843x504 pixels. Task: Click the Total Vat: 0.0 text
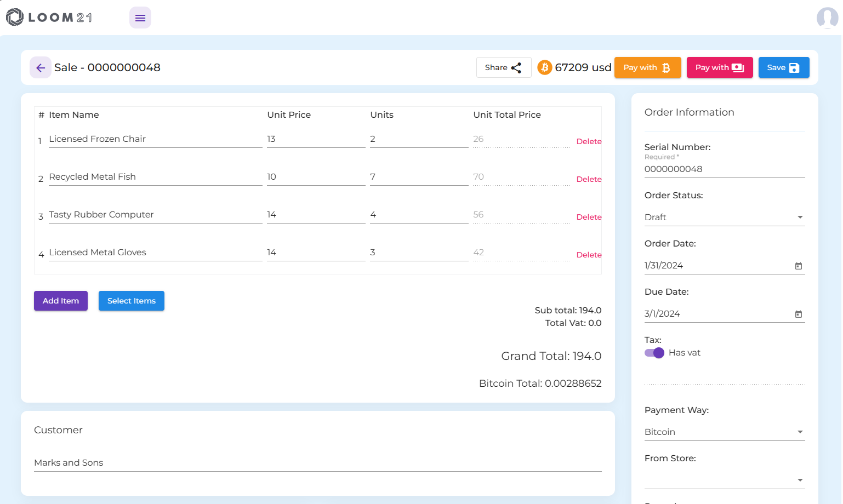(573, 323)
